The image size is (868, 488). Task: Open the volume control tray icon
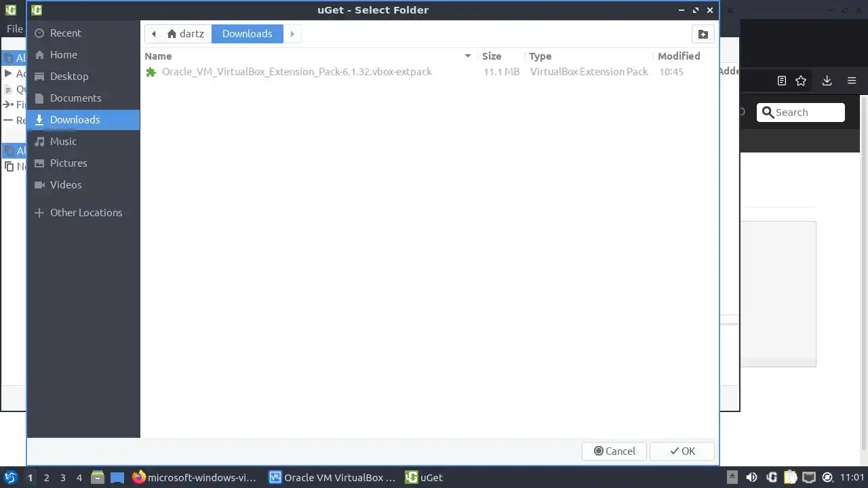click(x=751, y=478)
